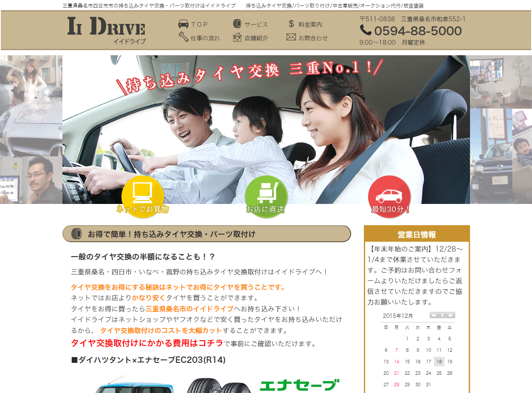Click the orange タイヤ交換取付けのコストを大幅カット text
Image resolution: width=532 pixels, height=393 pixels.
[161, 331]
